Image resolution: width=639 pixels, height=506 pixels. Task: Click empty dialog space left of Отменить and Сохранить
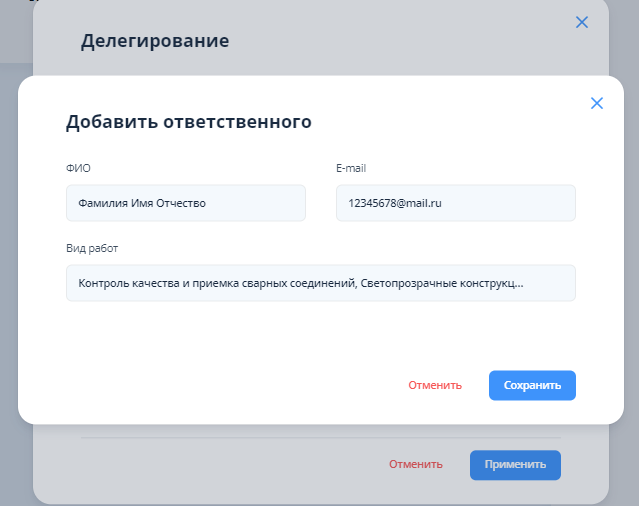click(x=220, y=385)
